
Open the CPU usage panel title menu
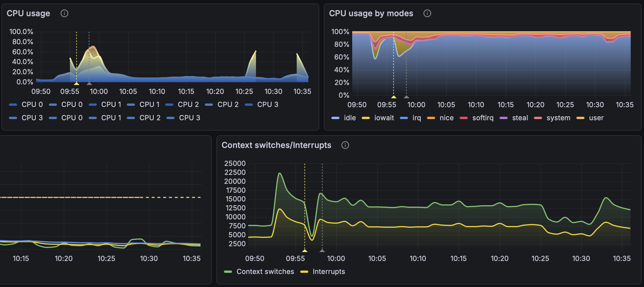(29, 13)
